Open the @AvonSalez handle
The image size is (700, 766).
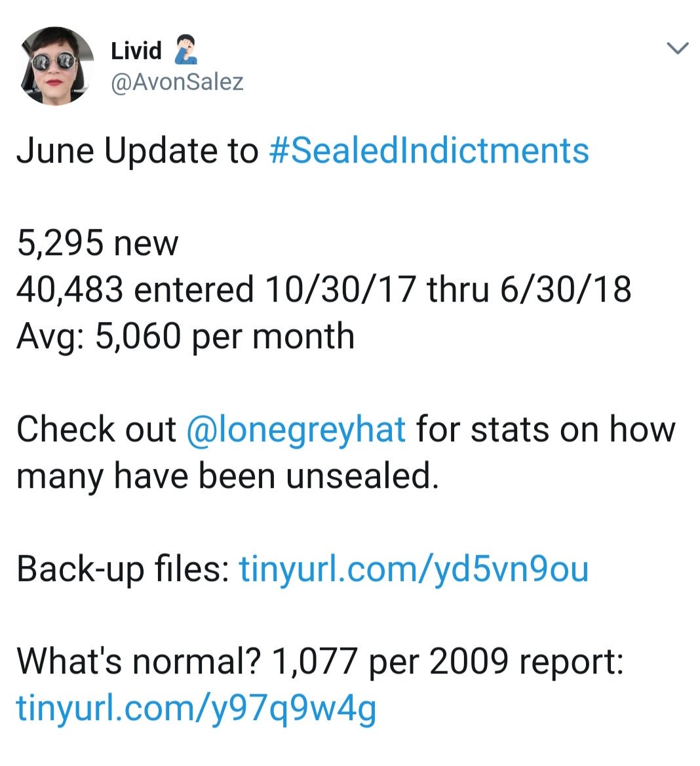(177, 82)
